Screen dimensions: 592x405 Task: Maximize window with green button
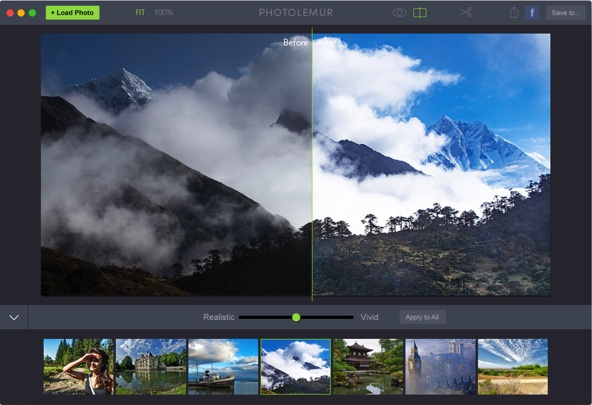[32, 13]
